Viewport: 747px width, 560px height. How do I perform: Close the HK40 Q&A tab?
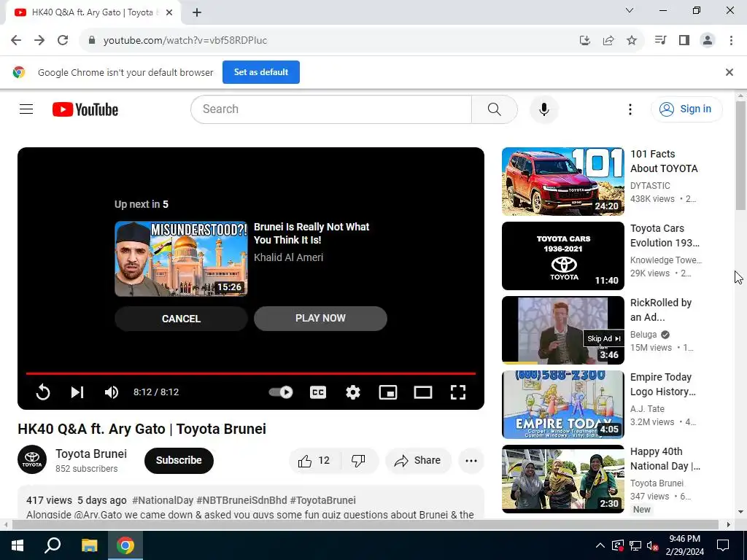pyautogui.click(x=169, y=12)
